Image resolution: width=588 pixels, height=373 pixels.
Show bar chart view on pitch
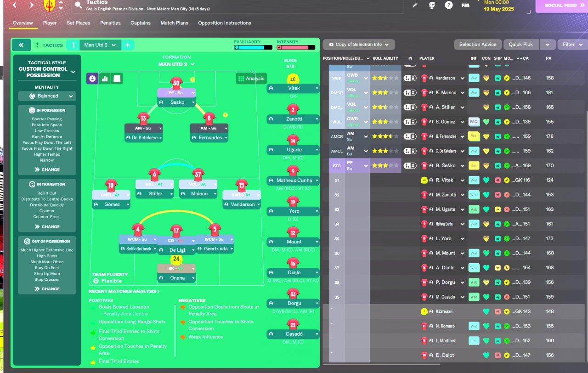click(105, 79)
